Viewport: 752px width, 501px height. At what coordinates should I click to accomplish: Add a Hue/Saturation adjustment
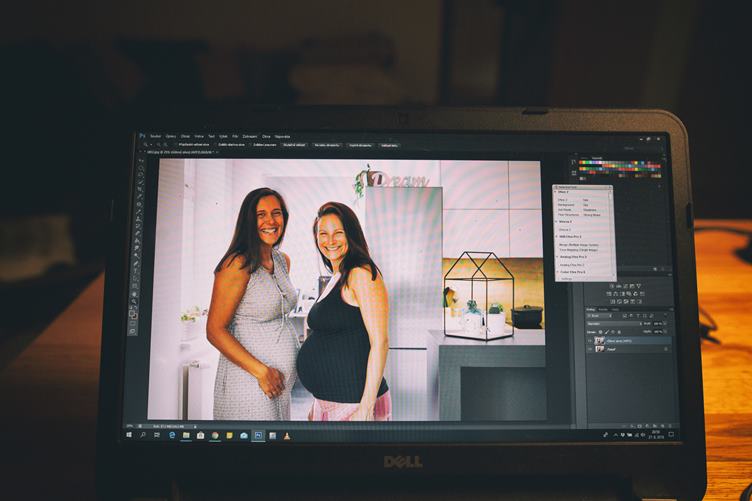click(609, 294)
